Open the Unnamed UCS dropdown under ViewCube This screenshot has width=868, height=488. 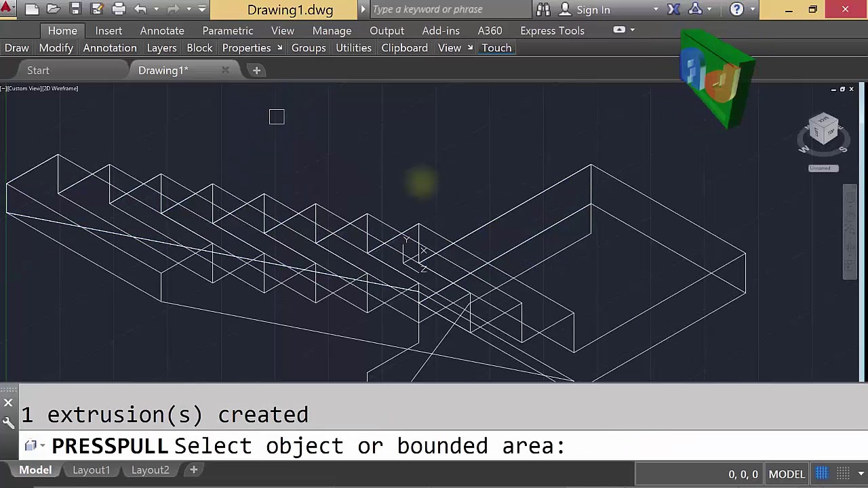pos(823,168)
